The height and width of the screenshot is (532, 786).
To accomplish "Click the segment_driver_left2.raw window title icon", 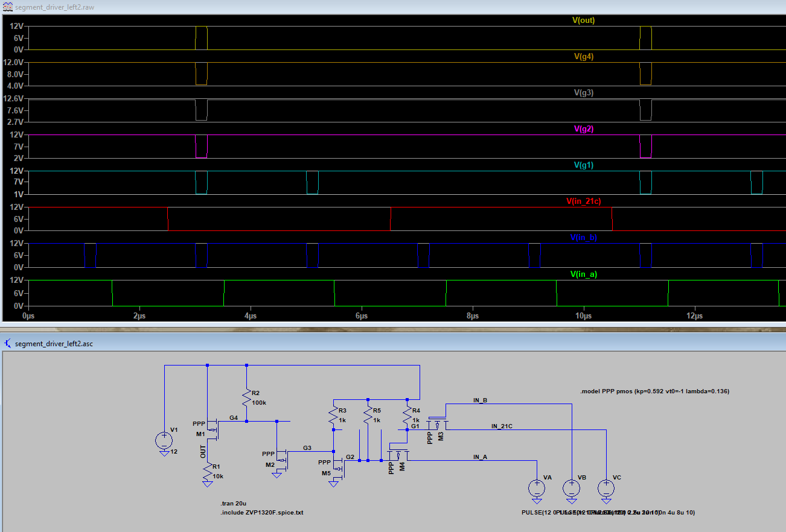I will point(7,7).
